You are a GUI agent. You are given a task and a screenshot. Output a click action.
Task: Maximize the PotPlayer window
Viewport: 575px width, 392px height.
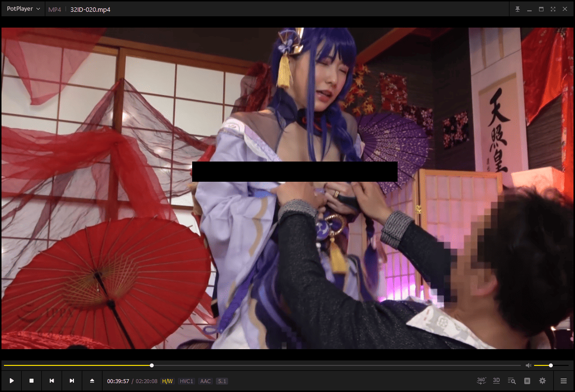541,9
